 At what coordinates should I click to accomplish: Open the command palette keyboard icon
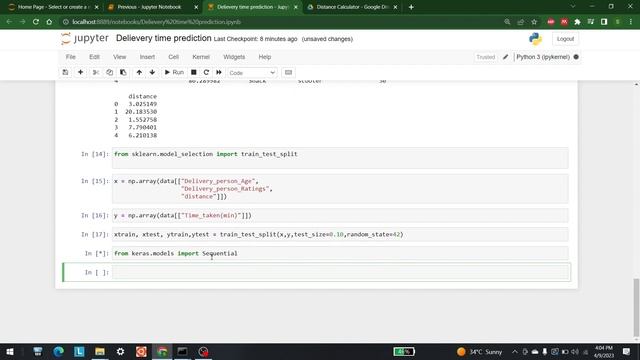pos(288,72)
